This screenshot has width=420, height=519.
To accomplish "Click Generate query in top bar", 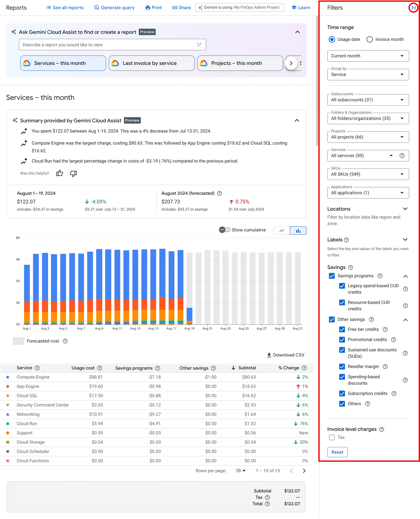I will pyautogui.click(x=114, y=8).
